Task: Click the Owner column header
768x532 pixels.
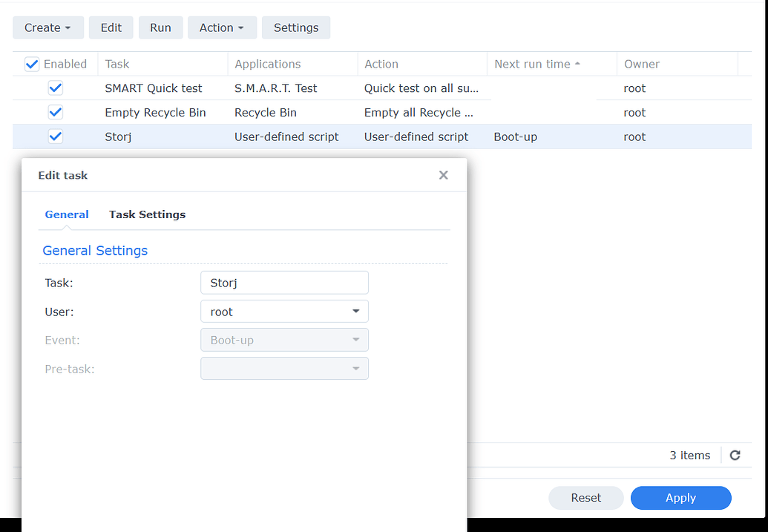Action: click(x=641, y=64)
